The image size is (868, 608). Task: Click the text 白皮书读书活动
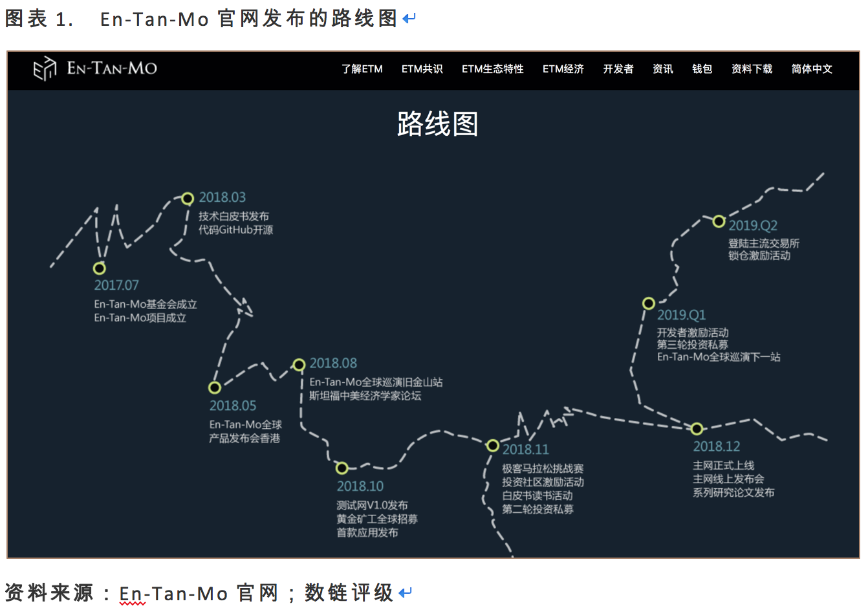pyautogui.click(x=537, y=495)
